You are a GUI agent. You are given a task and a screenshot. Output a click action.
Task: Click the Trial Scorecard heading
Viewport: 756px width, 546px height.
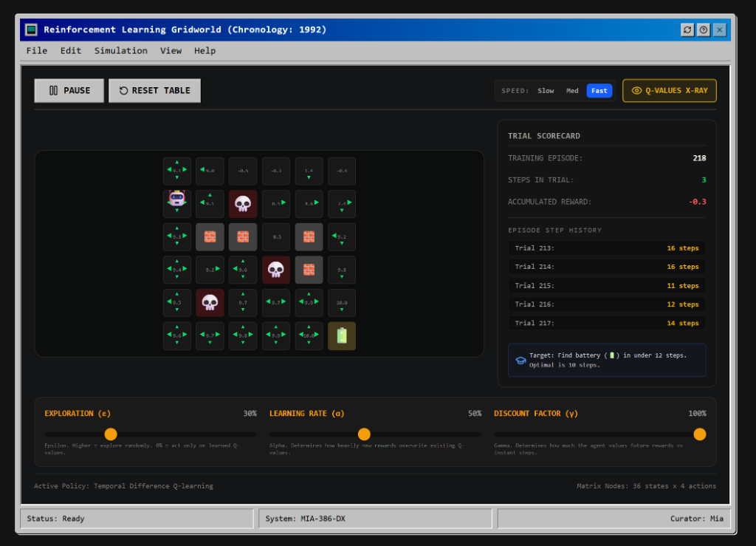[x=544, y=136]
